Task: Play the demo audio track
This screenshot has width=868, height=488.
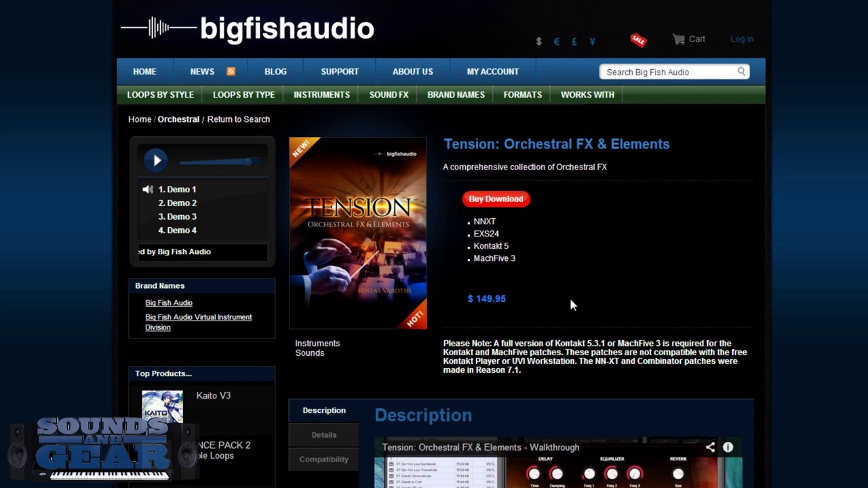Action: pos(156,161)
